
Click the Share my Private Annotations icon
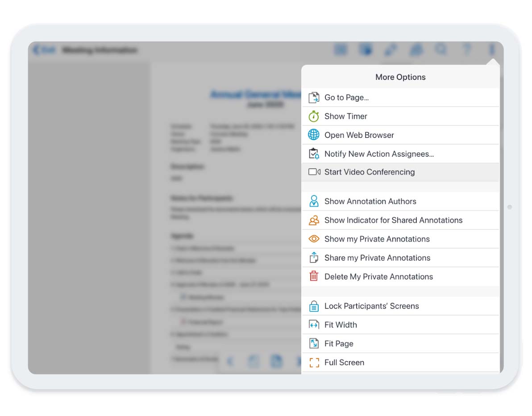pos(314,258)
